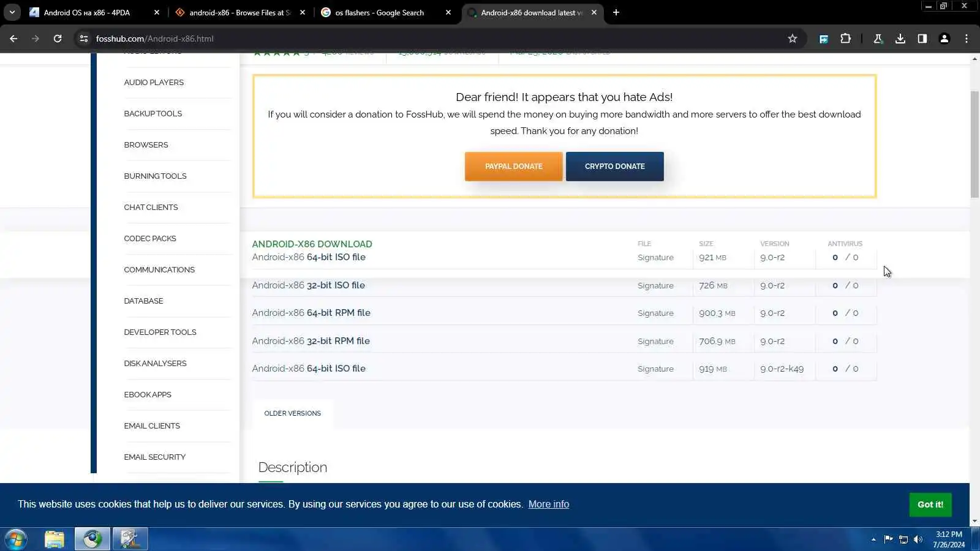The image size is (980, 551).
Task: Open Chrome Labs flask icon
Action: [878, 39]
